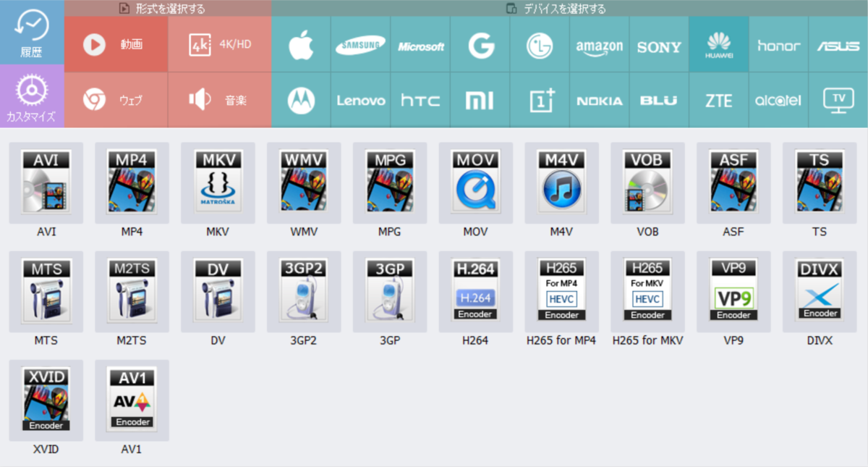Select the ASF output format
The image size is (868, 467).
click(733, 183)
